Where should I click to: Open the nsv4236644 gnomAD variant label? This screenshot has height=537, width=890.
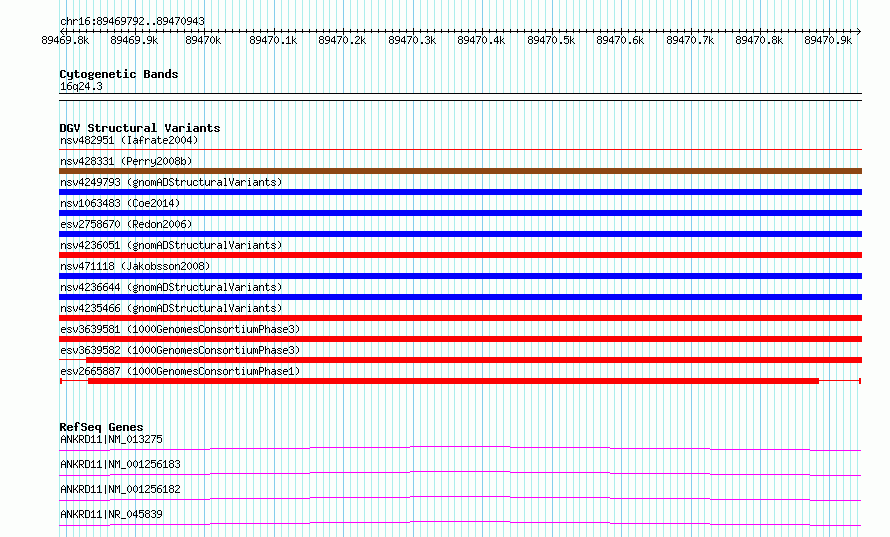(x=171, y=287)
